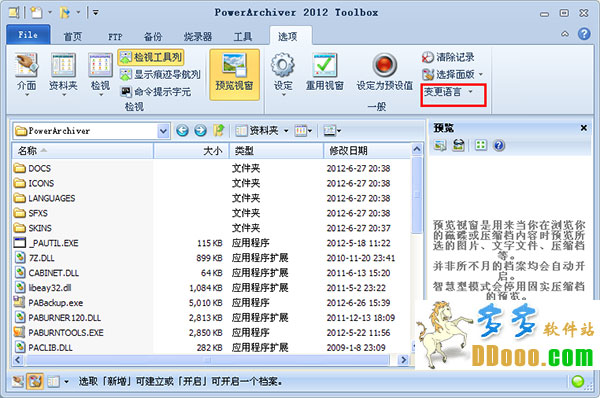
Task: Switch to the 首页 tab
Action: click(72, 37)
